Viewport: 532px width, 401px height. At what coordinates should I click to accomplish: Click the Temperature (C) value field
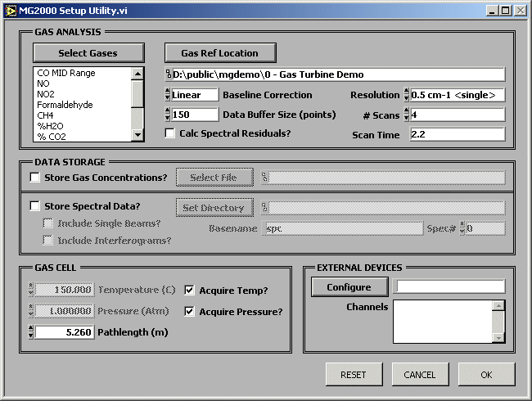[x=65, y=290]
